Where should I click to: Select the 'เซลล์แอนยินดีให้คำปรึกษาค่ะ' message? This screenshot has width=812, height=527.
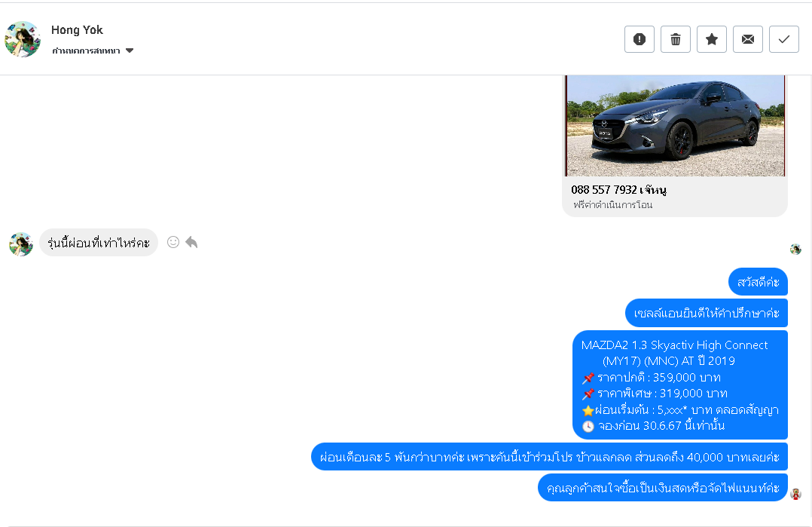click(x=707, y=313)
